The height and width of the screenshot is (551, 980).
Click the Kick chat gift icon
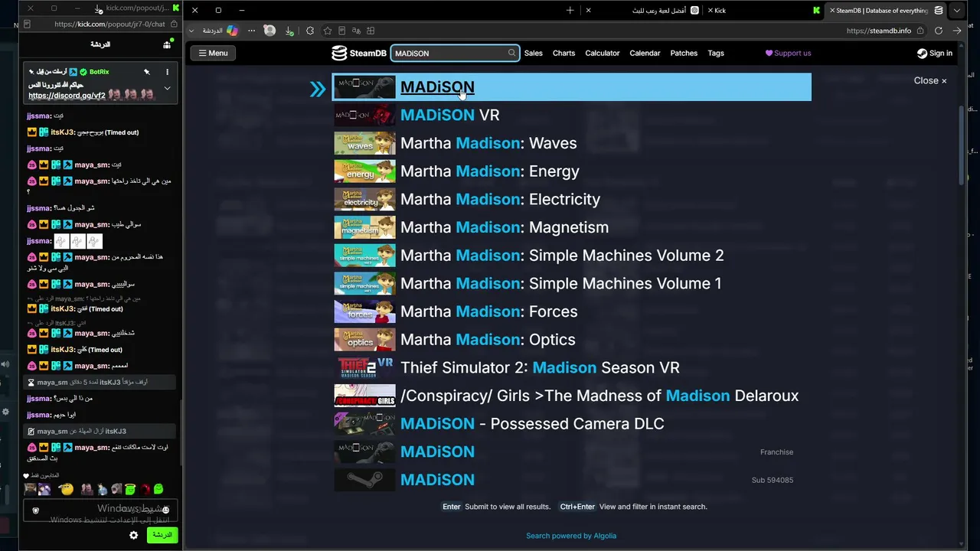point(167,45)
